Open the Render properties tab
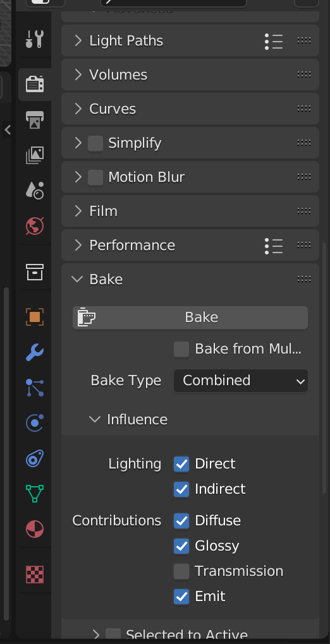The height and width of the screenshot is (644, 330). click(35, 84)
